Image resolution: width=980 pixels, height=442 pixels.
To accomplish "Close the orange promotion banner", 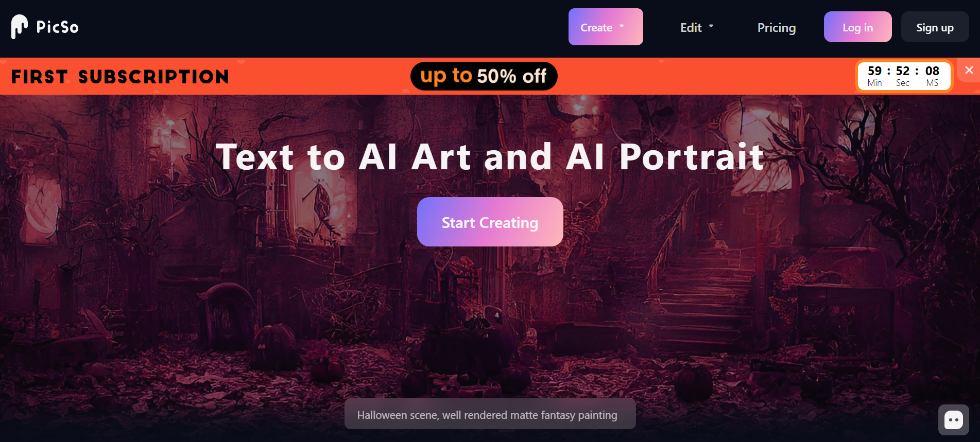I will [x=969, y=70].
